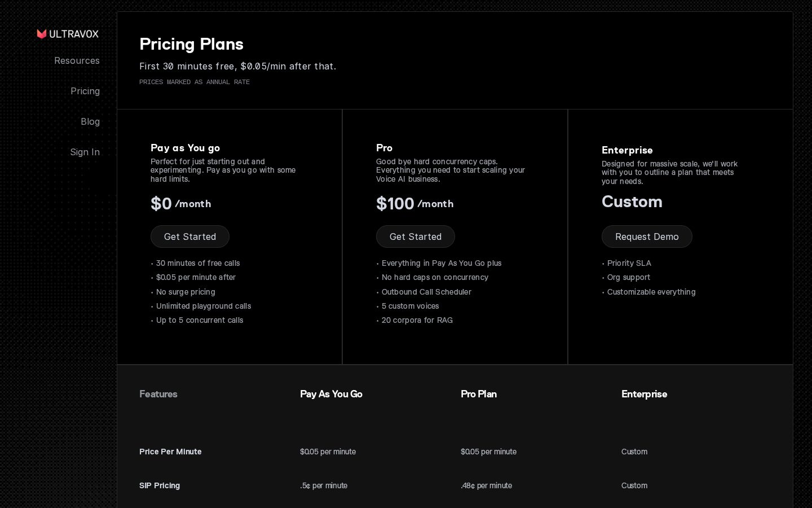Click 'Up to 5 concurrent calls' bullet
This screenshot has height=508, width=812.
click(x=200, y=320)
